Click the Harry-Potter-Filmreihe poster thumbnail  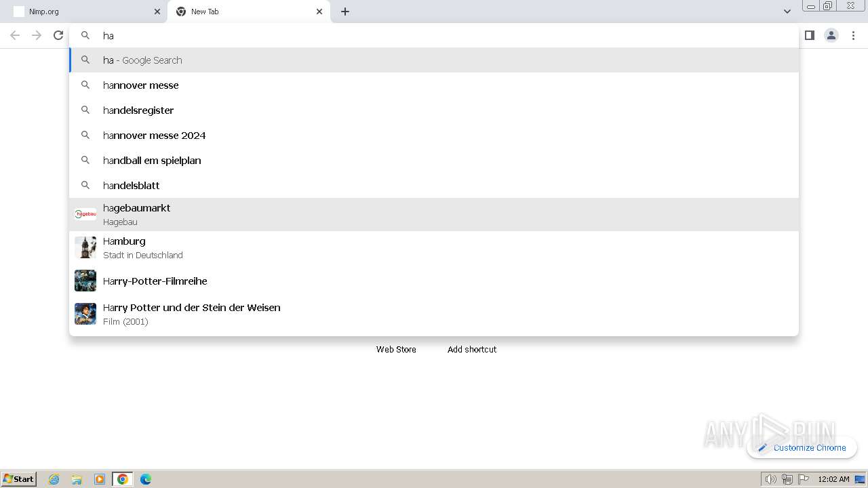tap(85, 281)
